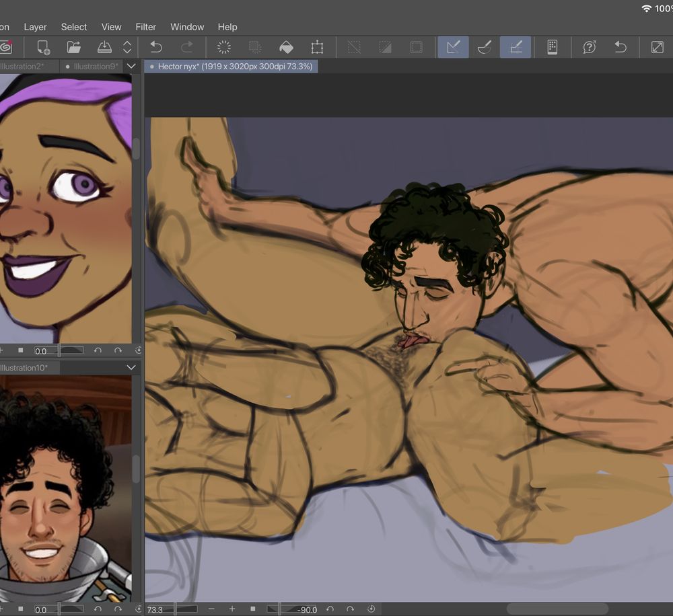Open the Filter menu
The height and width of the screenshot is (616, 673).
click(145, 27)
